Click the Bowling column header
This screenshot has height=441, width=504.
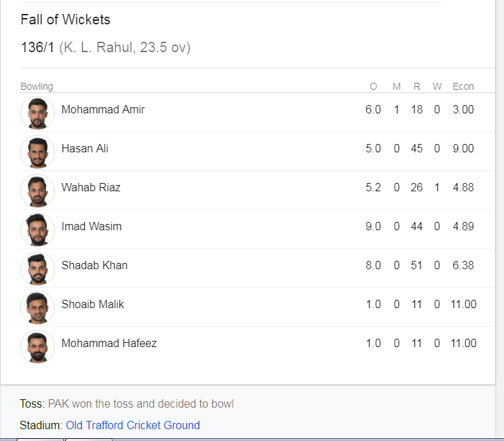click(37, 86)
